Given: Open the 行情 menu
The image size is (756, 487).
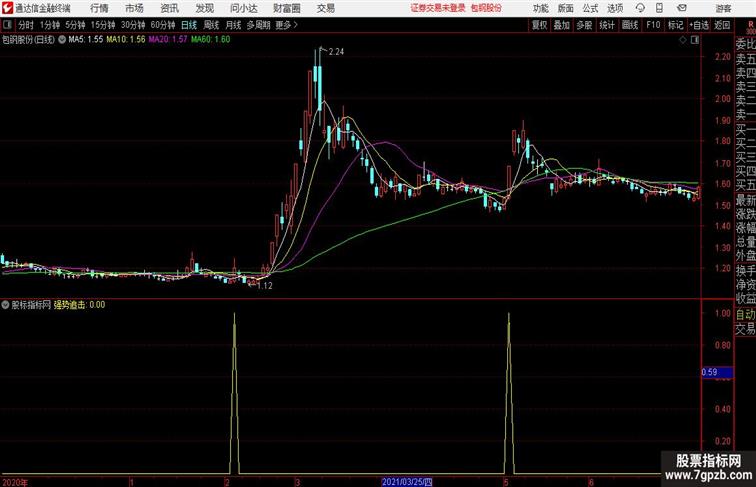Looking at the screenshot, I should [x=99, y=8].
